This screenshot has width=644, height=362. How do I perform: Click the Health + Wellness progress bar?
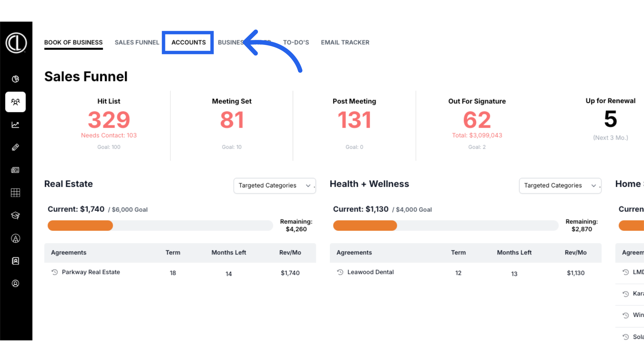click(x=446, y=226)
